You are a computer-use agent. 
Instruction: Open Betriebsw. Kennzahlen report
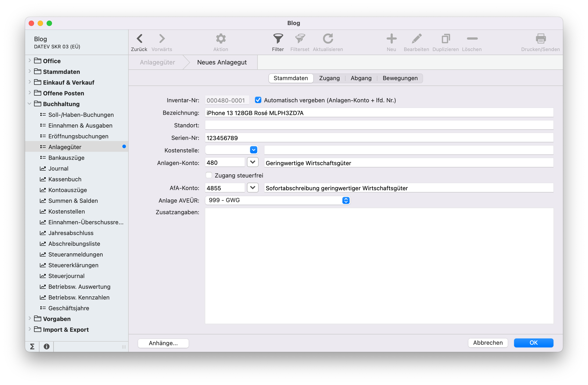[x=79, y=297]
